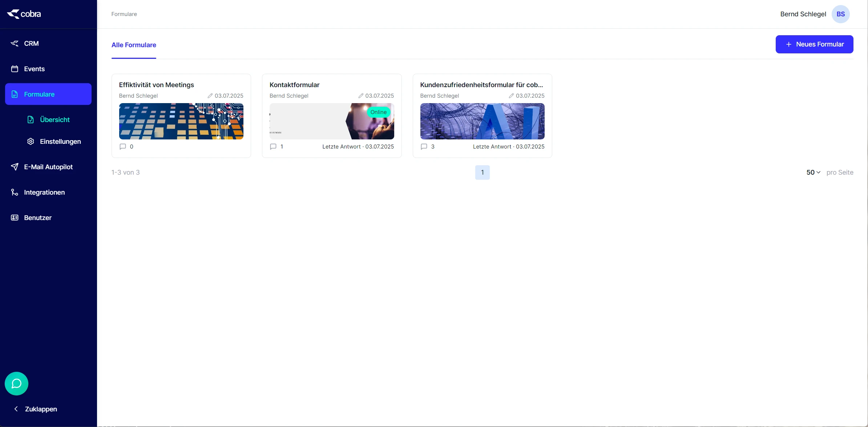Open the Kundenzufriedenheitsformular AI thumbnail
Screen dimensions: 868x427
coord(482,121)
